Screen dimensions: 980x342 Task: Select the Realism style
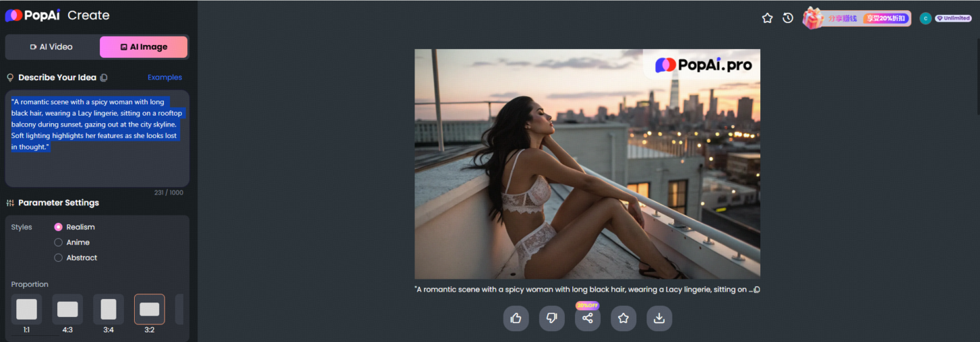click(75, 227)
